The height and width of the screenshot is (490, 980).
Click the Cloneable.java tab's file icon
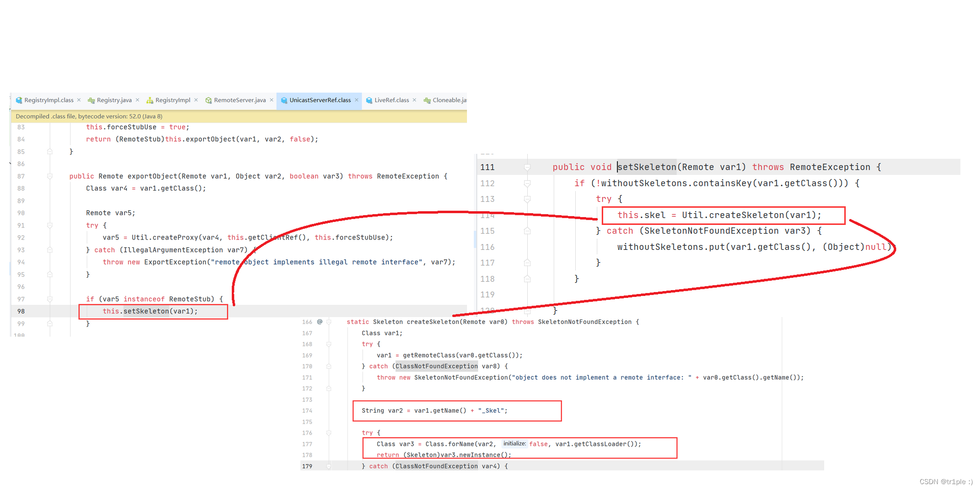pos(426,100)
